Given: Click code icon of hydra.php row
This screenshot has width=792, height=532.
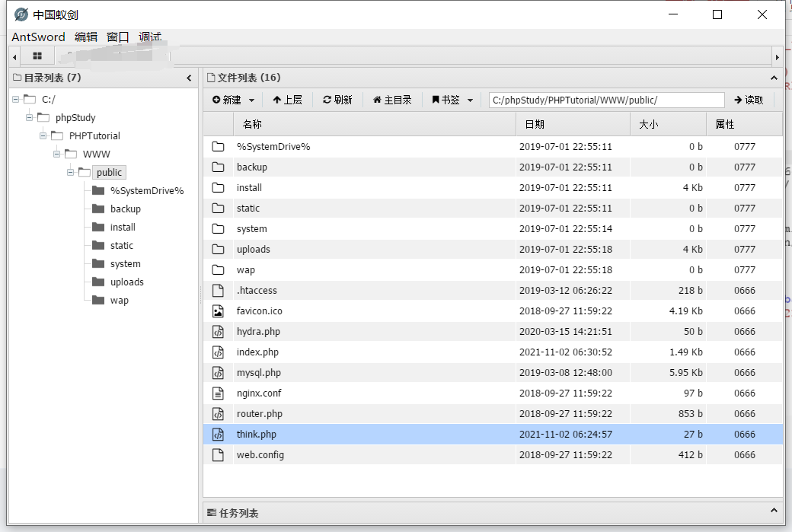Looking at the screenshot, I should coord(218,332).
